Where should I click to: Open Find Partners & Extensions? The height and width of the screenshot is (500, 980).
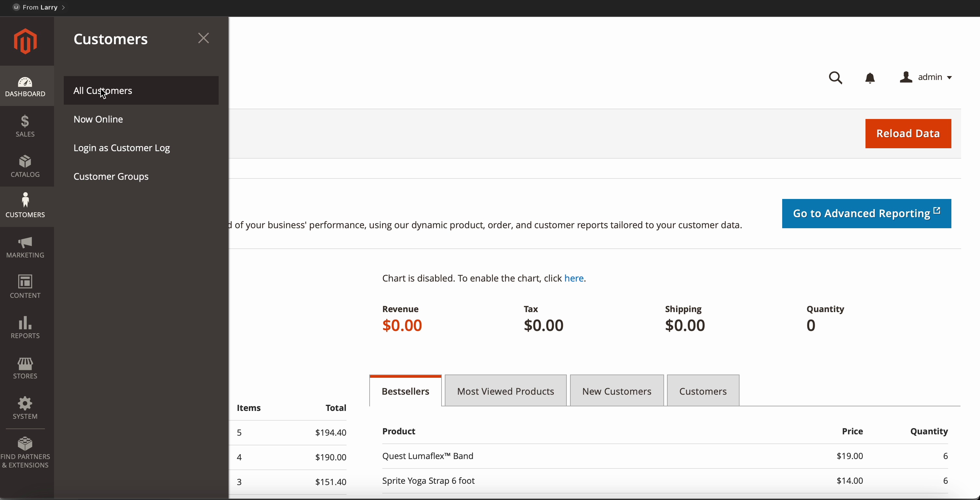(x=25, y=452)
